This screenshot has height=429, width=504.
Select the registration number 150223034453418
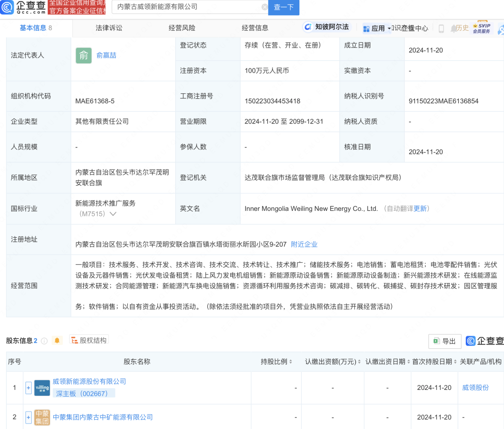272,101
